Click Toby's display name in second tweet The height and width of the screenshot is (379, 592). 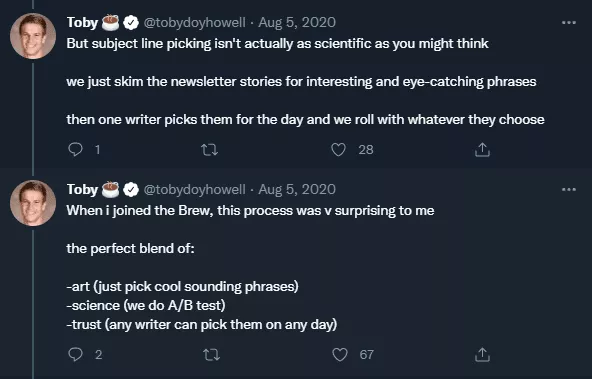(x=82, y=189)
